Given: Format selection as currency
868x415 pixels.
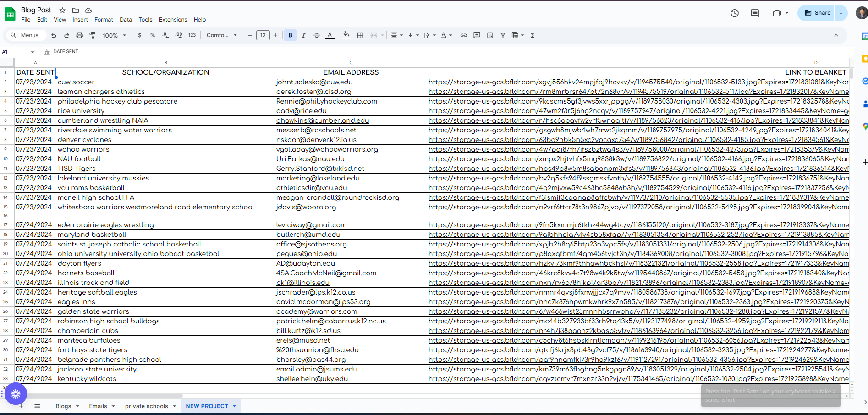Looking at the screenshot, I should coord(140,35).
